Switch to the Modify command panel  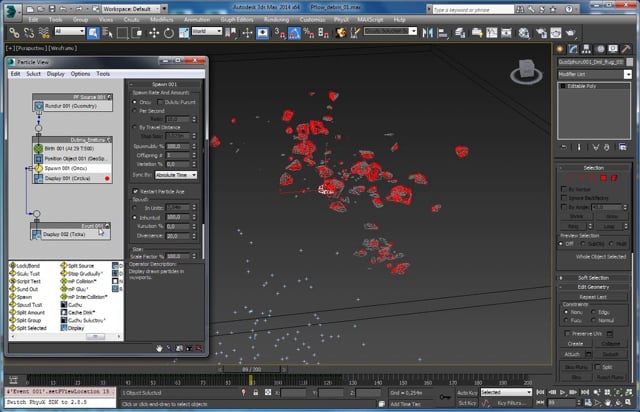573,49
